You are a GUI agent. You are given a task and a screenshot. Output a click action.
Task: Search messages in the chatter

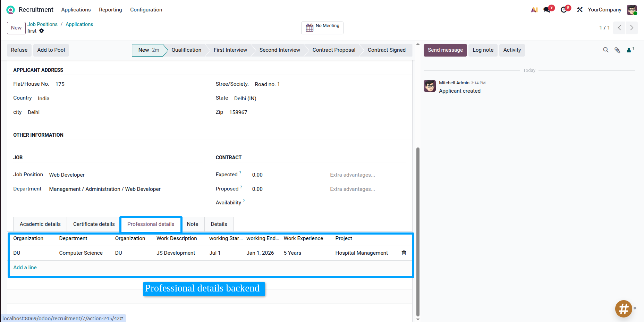605,50
